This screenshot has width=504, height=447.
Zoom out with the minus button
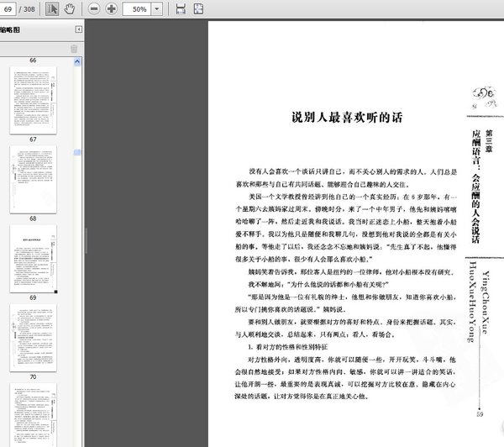pos(94,9)
